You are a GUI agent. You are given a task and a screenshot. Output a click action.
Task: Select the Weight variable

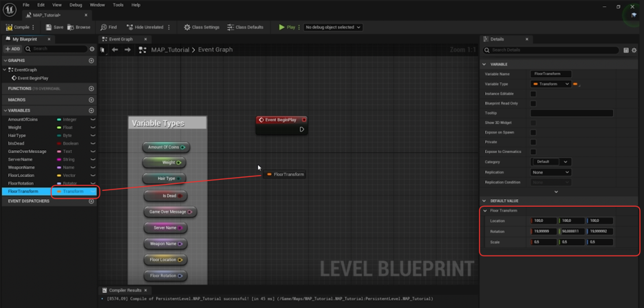point(14,127)
